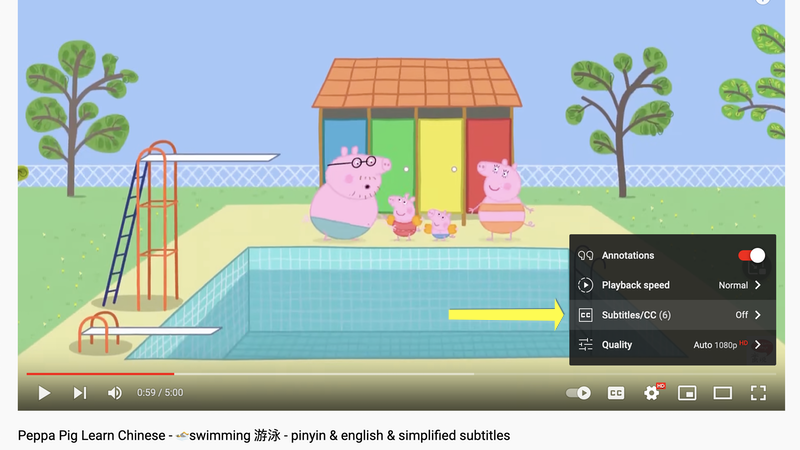The width and height of the screenshot is (800, 450).
Task: Open miniplayer mode
Action: point(687,393)
